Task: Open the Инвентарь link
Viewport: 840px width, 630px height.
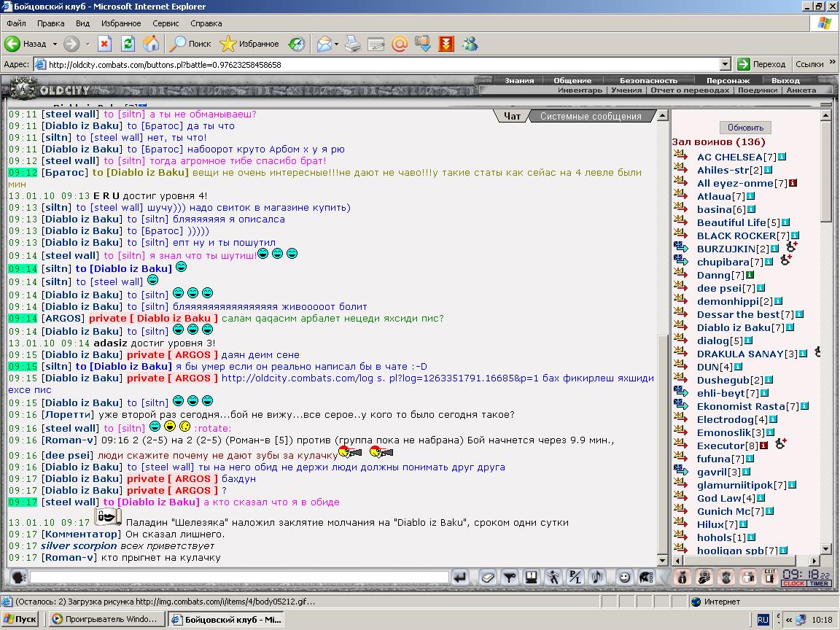Action: pyautogui.click(x=580, y=90)
